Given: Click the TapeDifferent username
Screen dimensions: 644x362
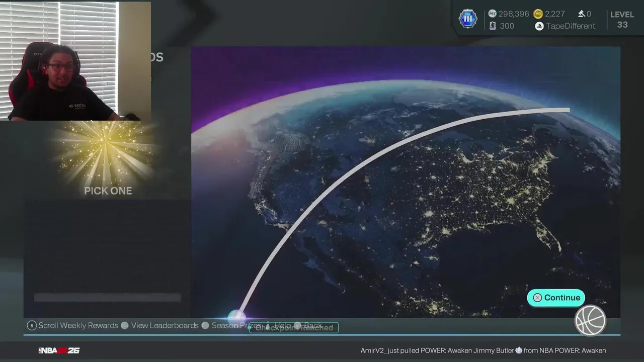Looking at the screenshot, I should point(571,26).
